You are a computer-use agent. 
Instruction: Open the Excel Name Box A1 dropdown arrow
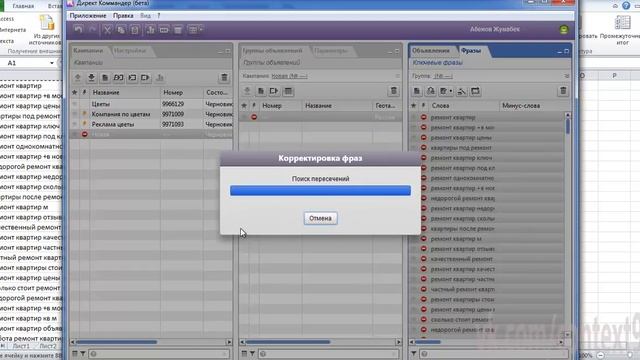click(x=52, y=63)
